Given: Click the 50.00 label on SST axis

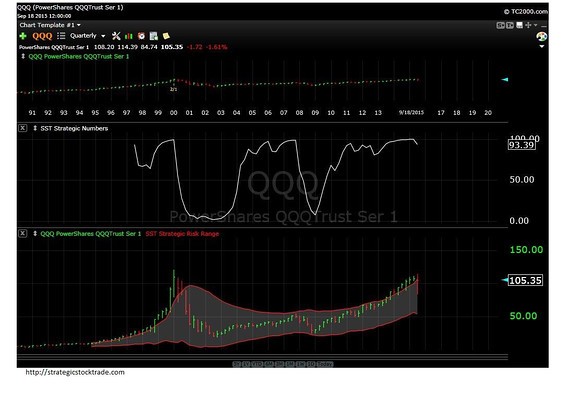Looking at the screenshot, I should tap(521, 180).
